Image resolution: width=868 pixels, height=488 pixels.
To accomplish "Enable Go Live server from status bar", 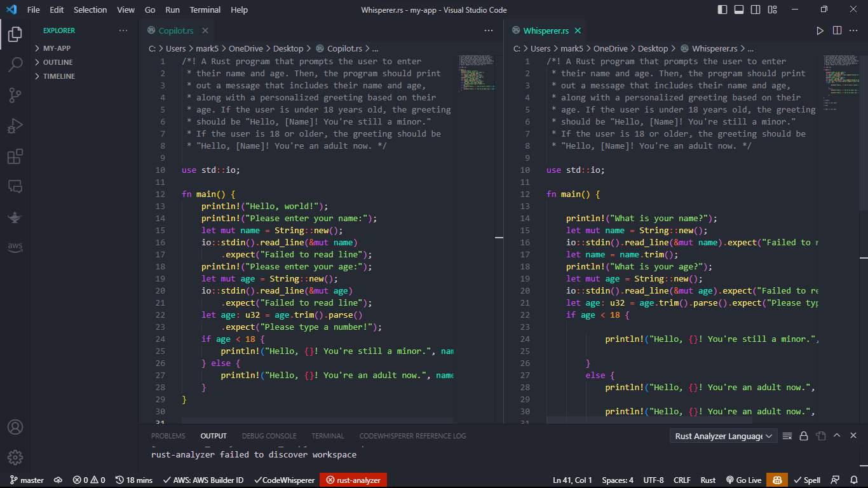I will (743, 480).
